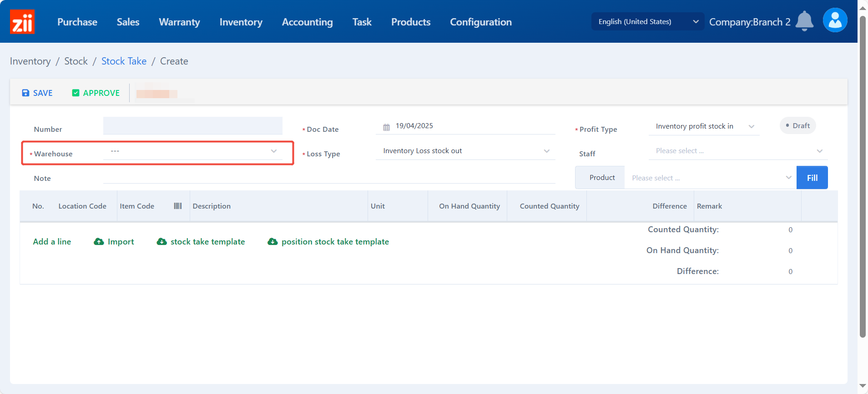Click the calendar icon beside Doc Date
This screenshot has width=868, height=394.
coord(386,127)
